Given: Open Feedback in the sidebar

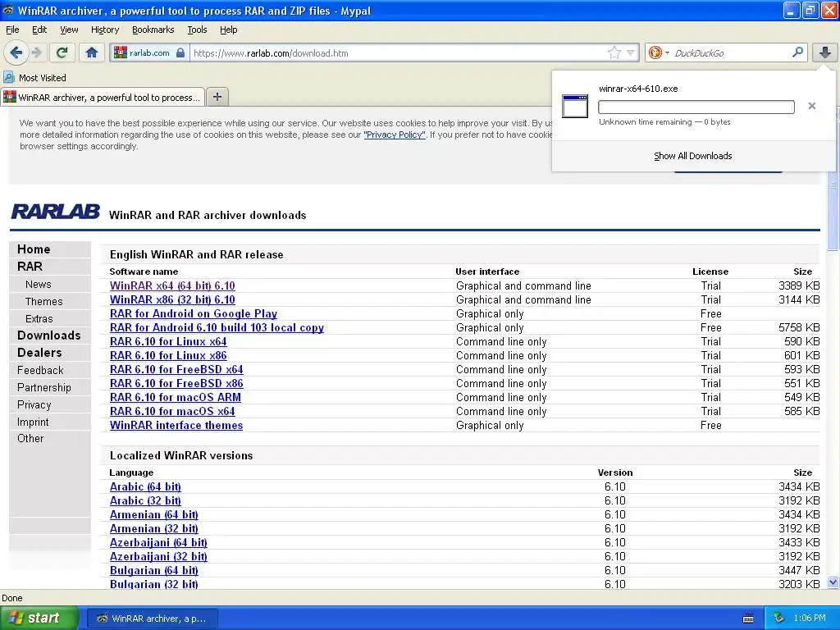Looking at the screenshot, I should [40, 370].
